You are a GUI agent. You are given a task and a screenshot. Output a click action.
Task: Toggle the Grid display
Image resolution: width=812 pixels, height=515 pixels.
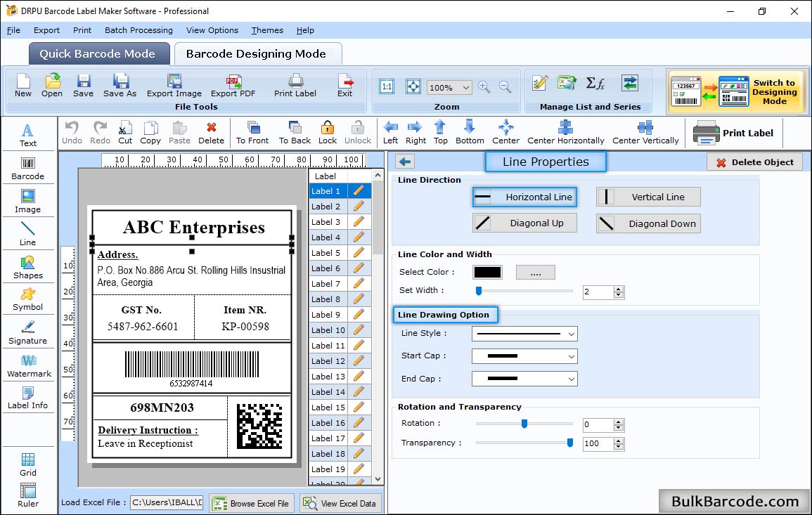pos(28,465)
